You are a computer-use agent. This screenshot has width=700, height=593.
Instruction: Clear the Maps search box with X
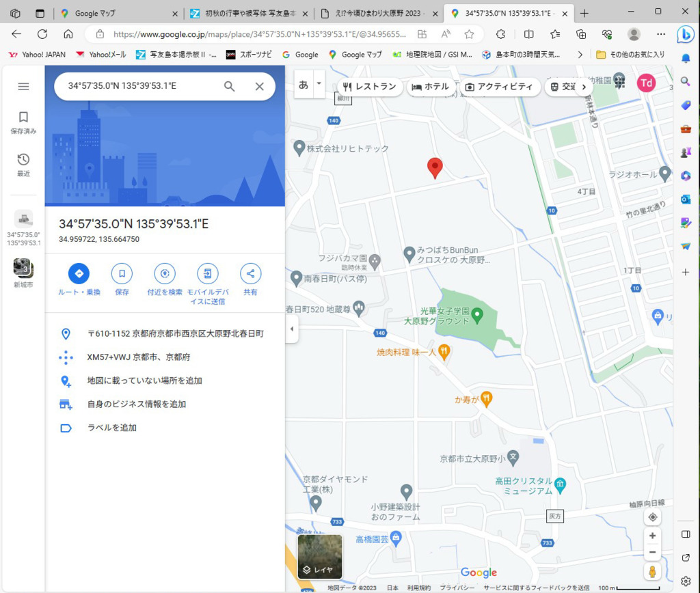coord(259,87)
